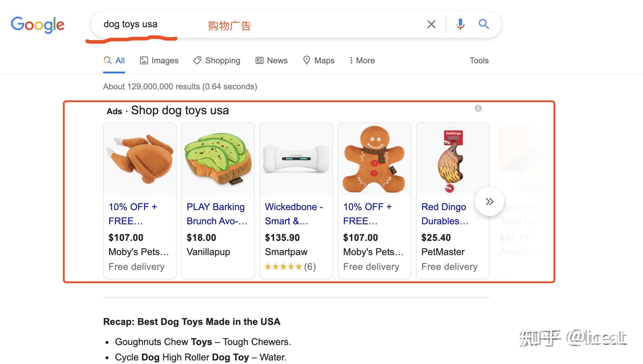643x364 pixels.
Task: Click the Google logo
Action: (x=38, y=25)
